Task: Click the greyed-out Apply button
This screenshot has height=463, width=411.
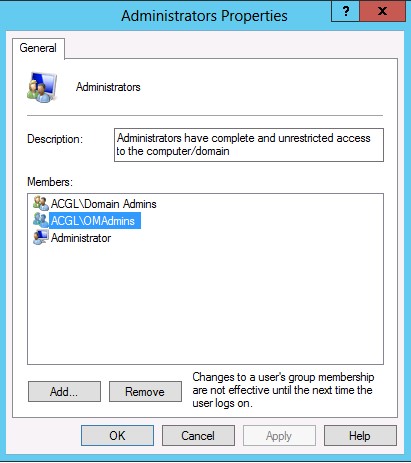Action: point(279,436)
